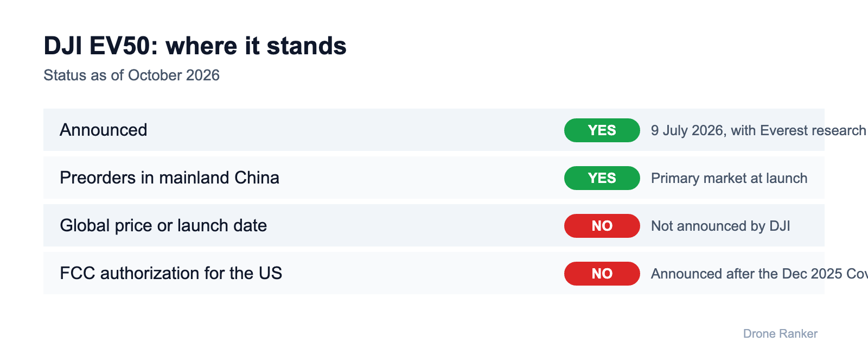The height and width of the screenshot is (354, 868).
Task: Click the word EV50 in the heading
Action: [x=120, y=46]
